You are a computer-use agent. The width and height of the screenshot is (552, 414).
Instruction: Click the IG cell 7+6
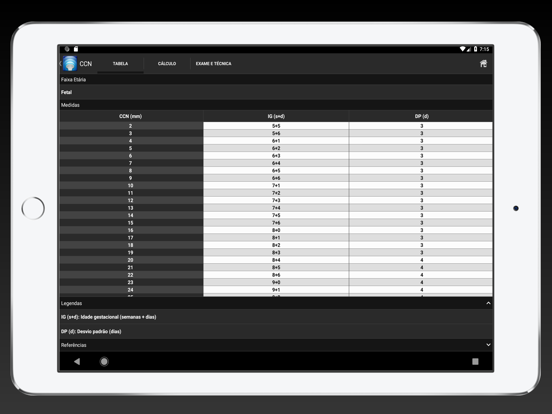pos(276,223)
